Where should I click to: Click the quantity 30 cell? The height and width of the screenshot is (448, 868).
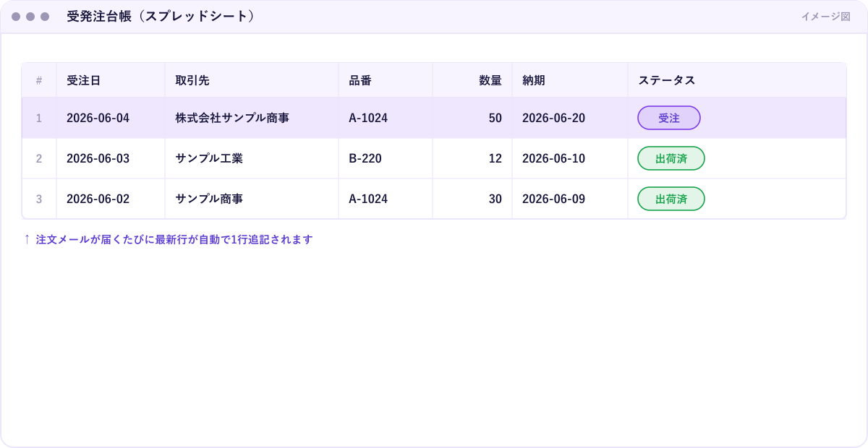[x=472, y=199]
